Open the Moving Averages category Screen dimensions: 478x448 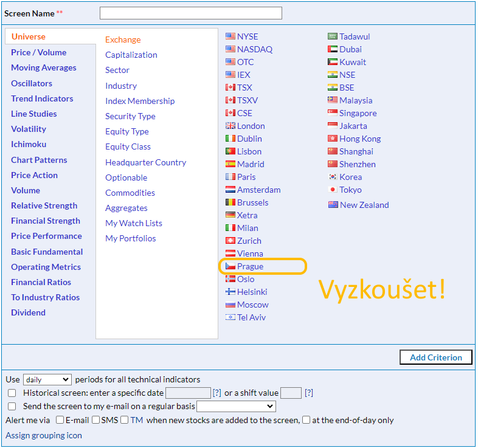point(44,67)
